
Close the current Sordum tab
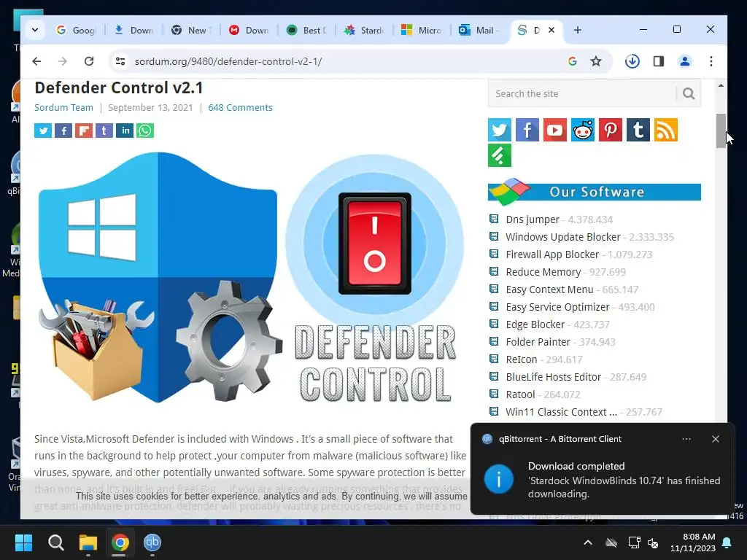point(551,30)
